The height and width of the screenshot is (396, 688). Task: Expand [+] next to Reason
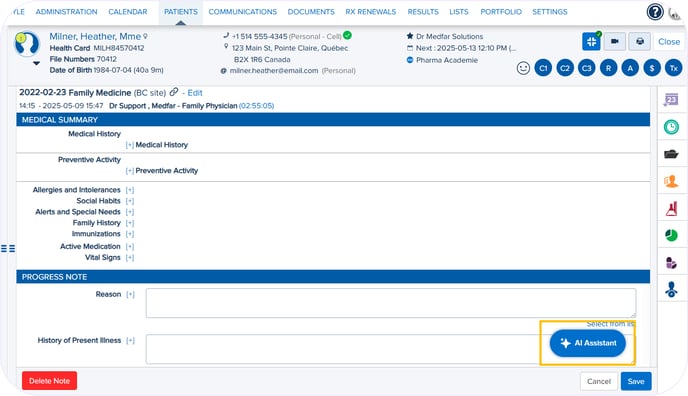click(130, 294)
